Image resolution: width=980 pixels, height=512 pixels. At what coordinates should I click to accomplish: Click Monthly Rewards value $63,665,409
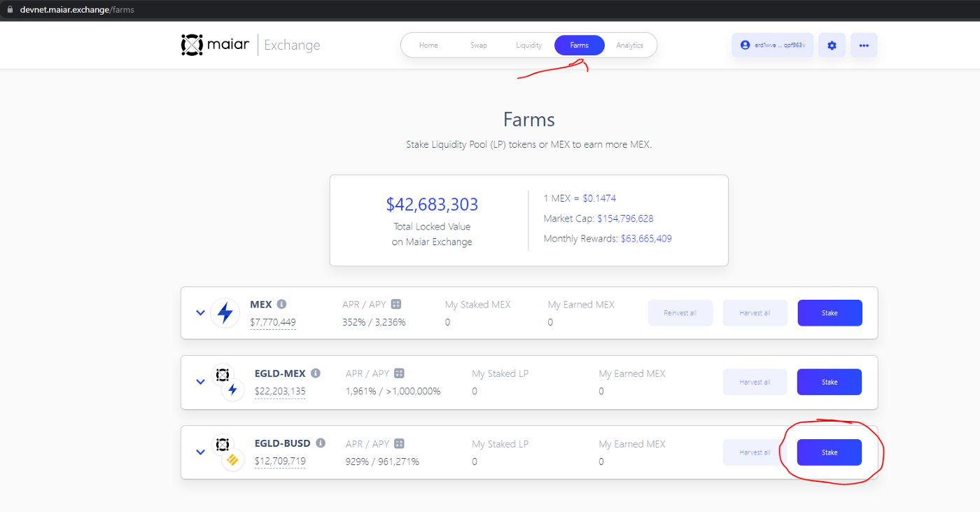click(x=646, y=239)
